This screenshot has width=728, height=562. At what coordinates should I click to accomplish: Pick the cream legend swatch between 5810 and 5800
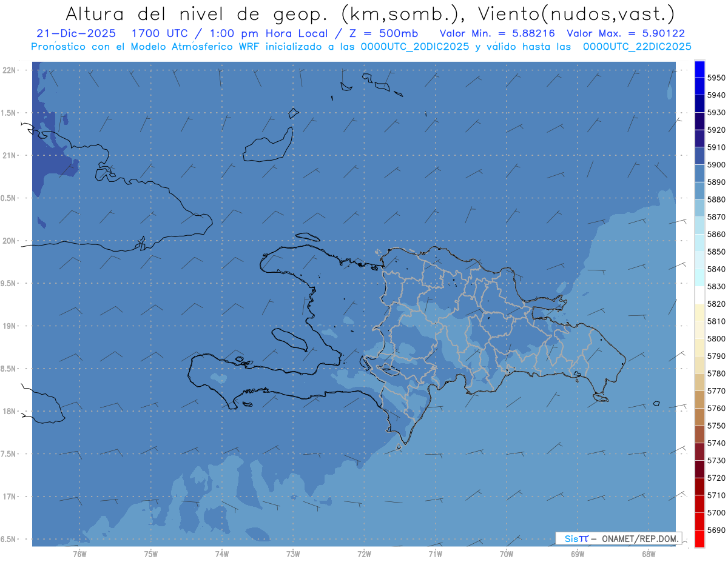point(699,330)
